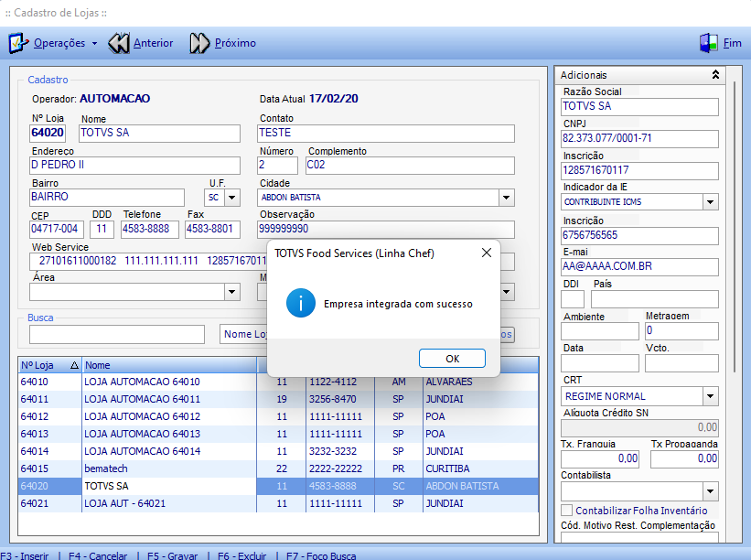Image resolution: width=751 pixels, height=560 pixels.
Task: Click the Contato field with TESTE
Action: pyautogui.click(x=385, y=134)
